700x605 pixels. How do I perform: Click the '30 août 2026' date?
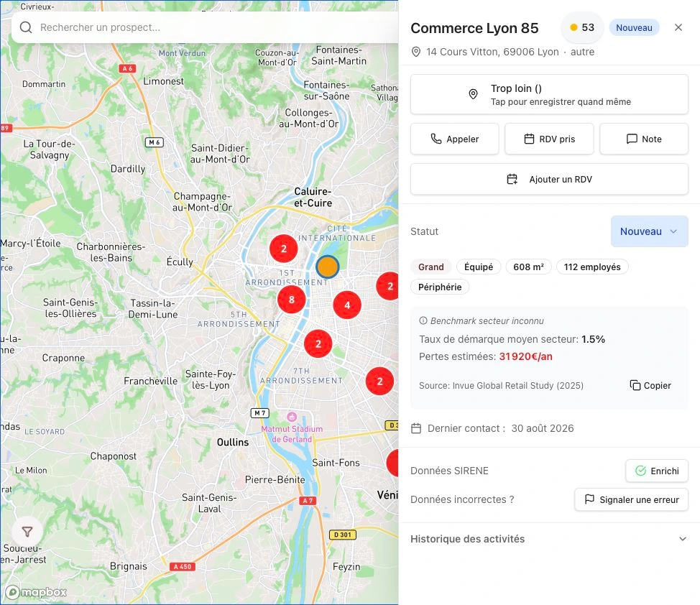543,428
